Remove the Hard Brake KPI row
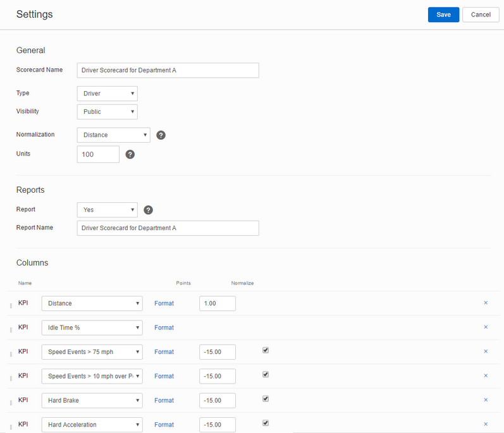This screenshot has width=504, height=433. click(x=486, y=399)
